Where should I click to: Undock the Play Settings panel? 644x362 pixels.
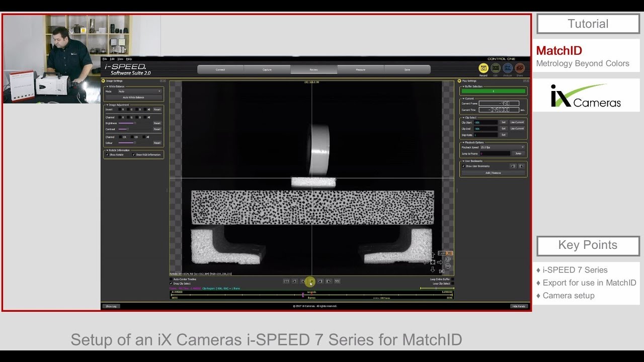[525, 81]
